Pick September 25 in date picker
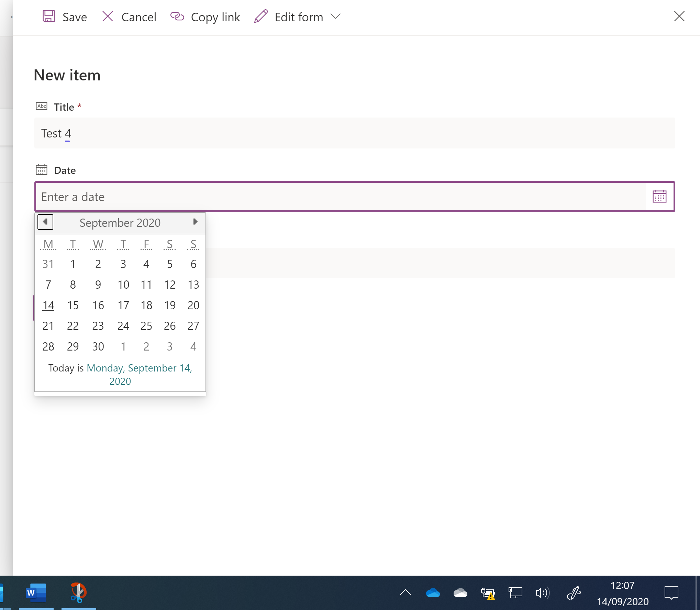 146,326
